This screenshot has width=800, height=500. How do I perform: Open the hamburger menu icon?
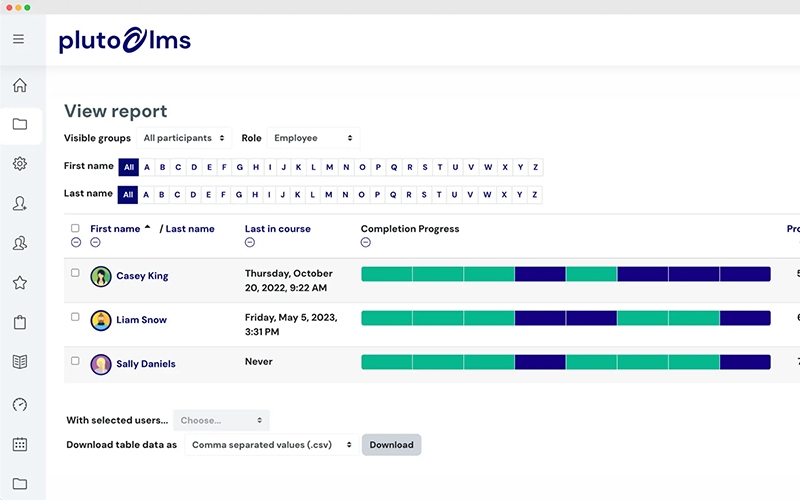18,39
